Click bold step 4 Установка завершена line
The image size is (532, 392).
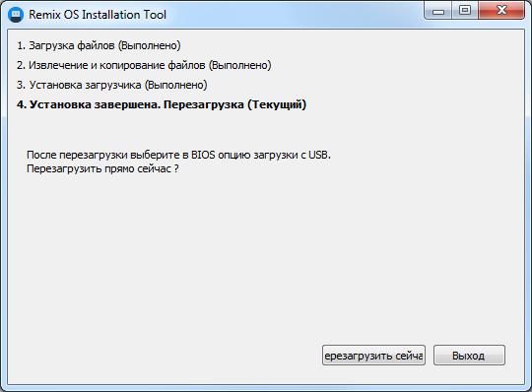pyautogui.click(x=162, y=104)
